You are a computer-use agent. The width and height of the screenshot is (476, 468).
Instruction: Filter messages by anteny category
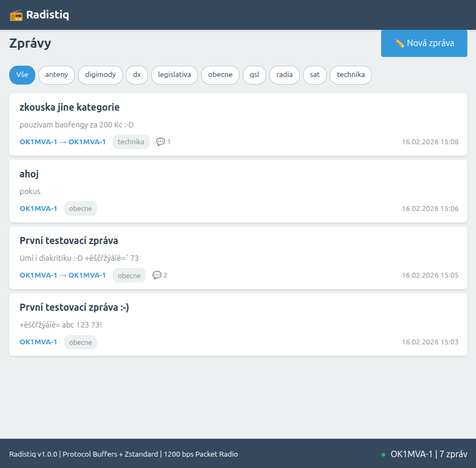tap(56, 75)
